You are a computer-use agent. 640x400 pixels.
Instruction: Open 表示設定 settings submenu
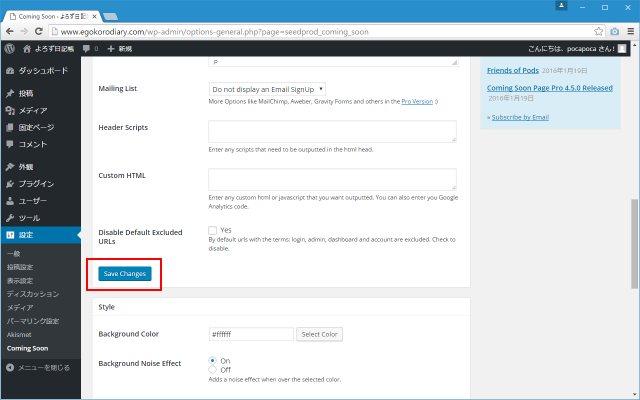[x=20, y=281]
